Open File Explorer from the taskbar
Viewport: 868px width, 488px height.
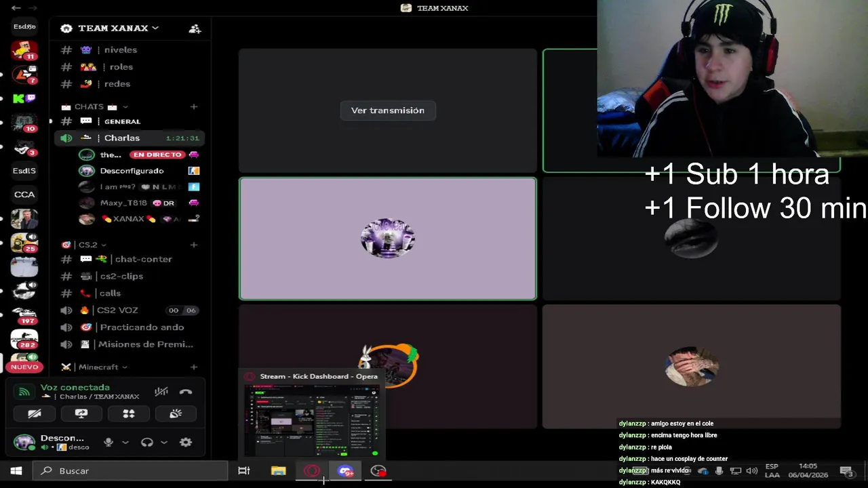(x=278, y=471)
